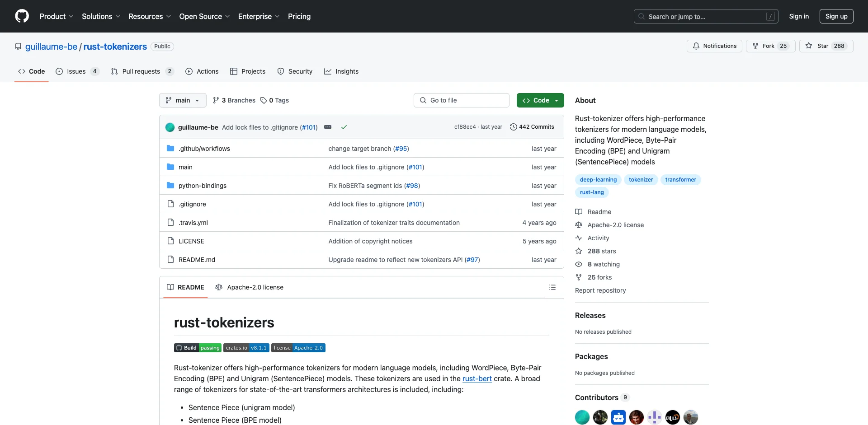Expand the Product menu
Viewport: 868px width, 425px height.
(x=57, y=16)
